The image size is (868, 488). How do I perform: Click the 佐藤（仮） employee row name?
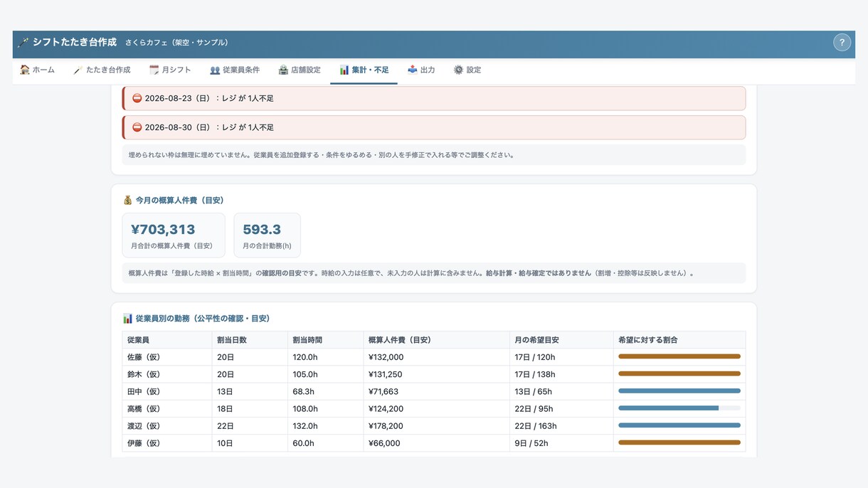144,357
